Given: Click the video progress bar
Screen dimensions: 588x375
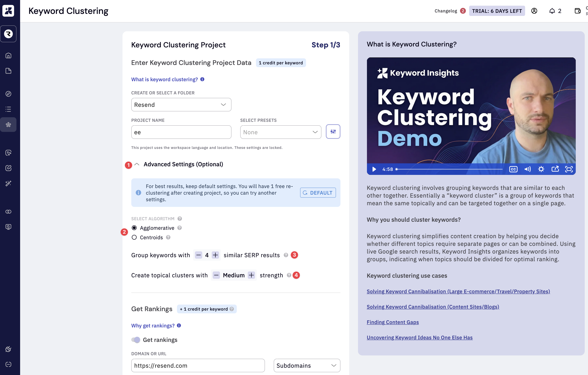Looking at the screenshot, I should pos(449,169).
